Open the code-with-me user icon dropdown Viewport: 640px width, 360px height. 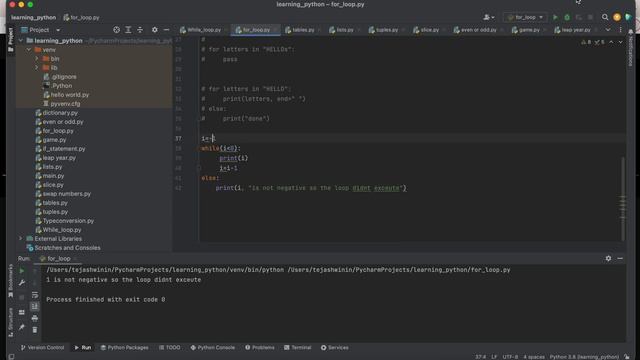[x=489, y=17]
